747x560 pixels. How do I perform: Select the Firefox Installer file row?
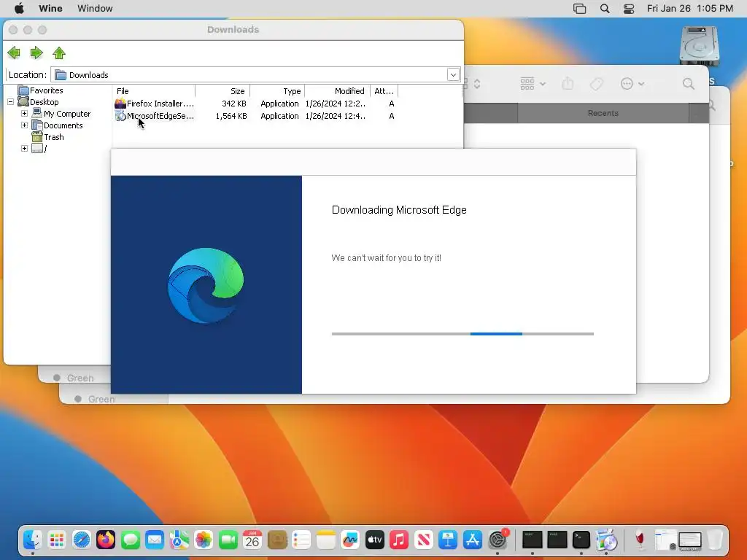[255, 104]
